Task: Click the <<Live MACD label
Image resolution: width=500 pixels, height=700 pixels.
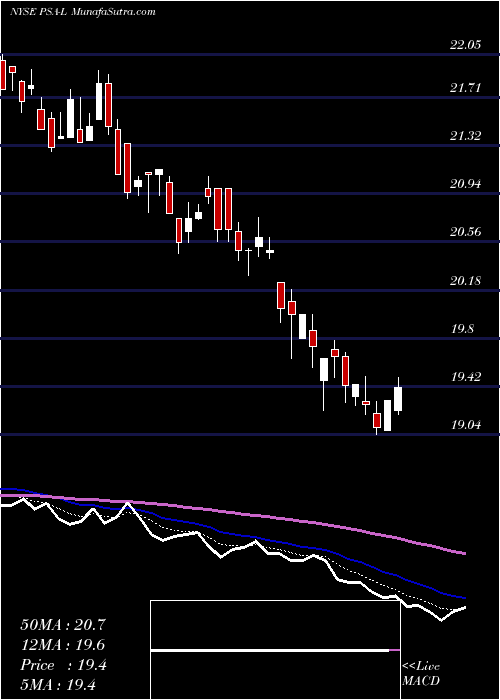Action: [x=421, y=674]
